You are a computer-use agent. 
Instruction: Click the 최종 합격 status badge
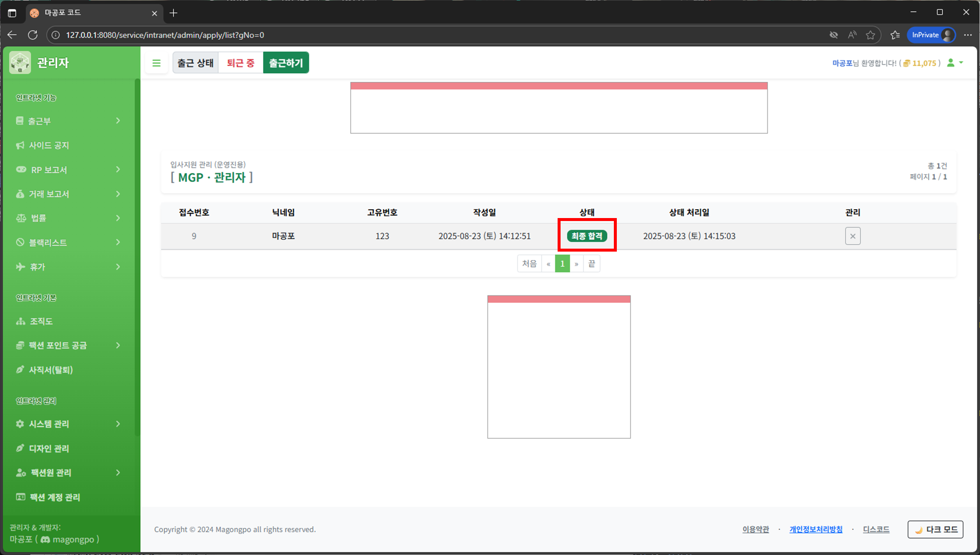coord(587,236)
